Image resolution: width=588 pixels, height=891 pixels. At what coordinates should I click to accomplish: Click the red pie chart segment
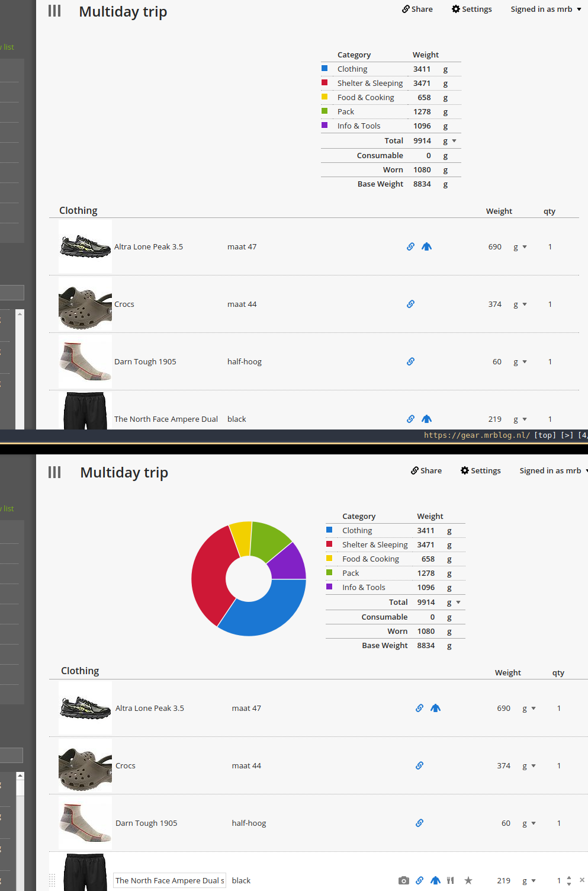click(209, 575)
